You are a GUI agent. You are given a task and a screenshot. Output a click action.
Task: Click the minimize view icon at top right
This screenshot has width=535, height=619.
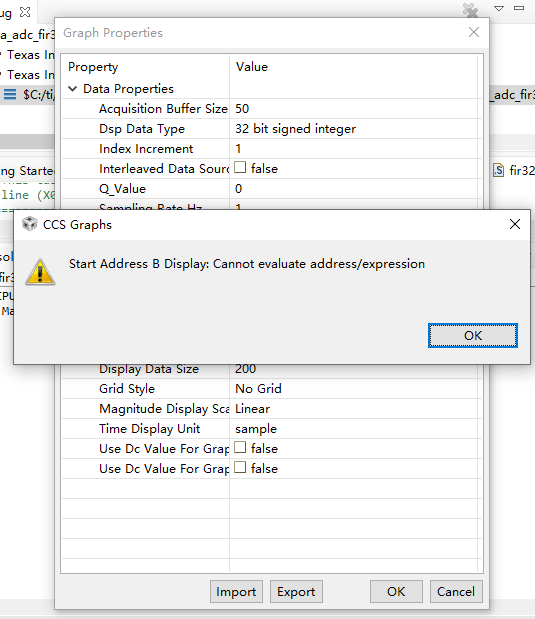tap(519, 8)
